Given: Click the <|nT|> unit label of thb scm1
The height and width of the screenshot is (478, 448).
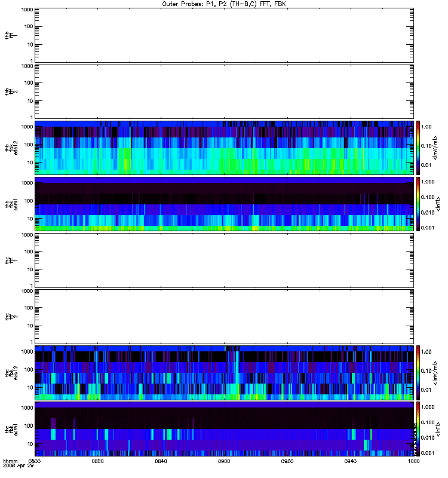Looking at the screenshot, I should (438, 204).
